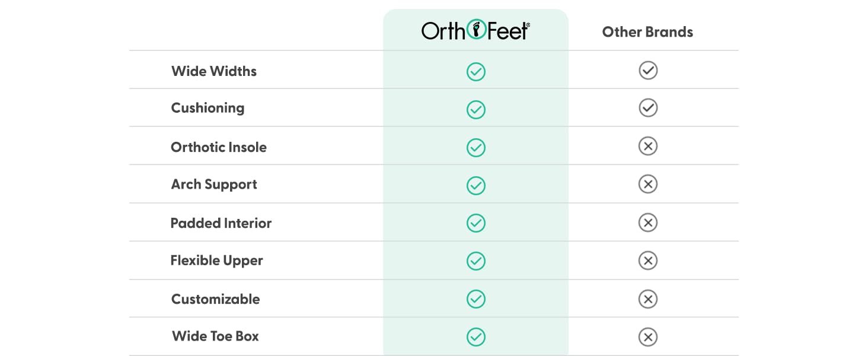Click OrthoFeet's green check for Flexible Upper
This screenshot has width=868, height=356.
click(476, 261)
